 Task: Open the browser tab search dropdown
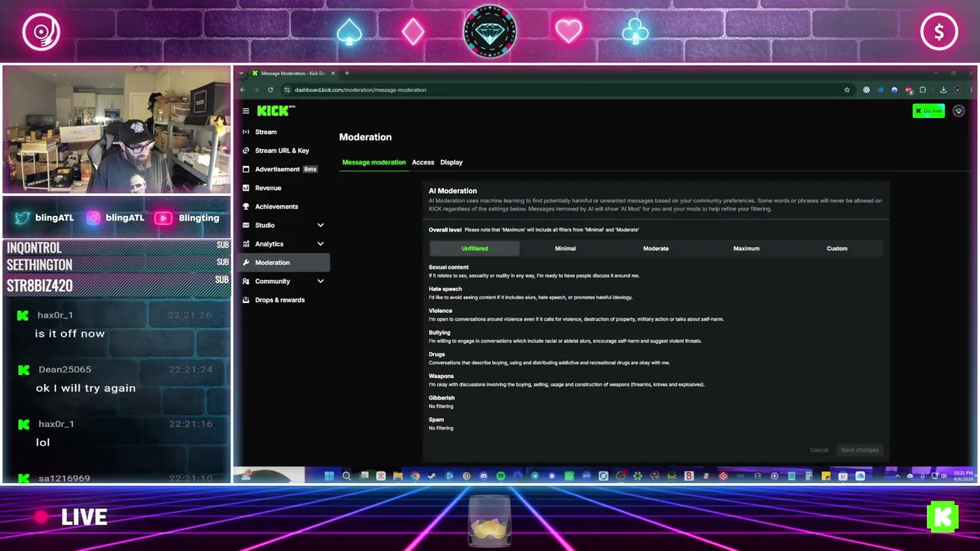pos(242,73)
